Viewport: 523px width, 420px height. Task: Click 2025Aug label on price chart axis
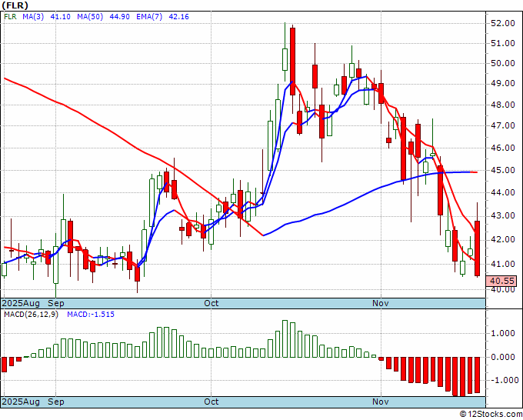pyautogui.click(x=21, y=303)
